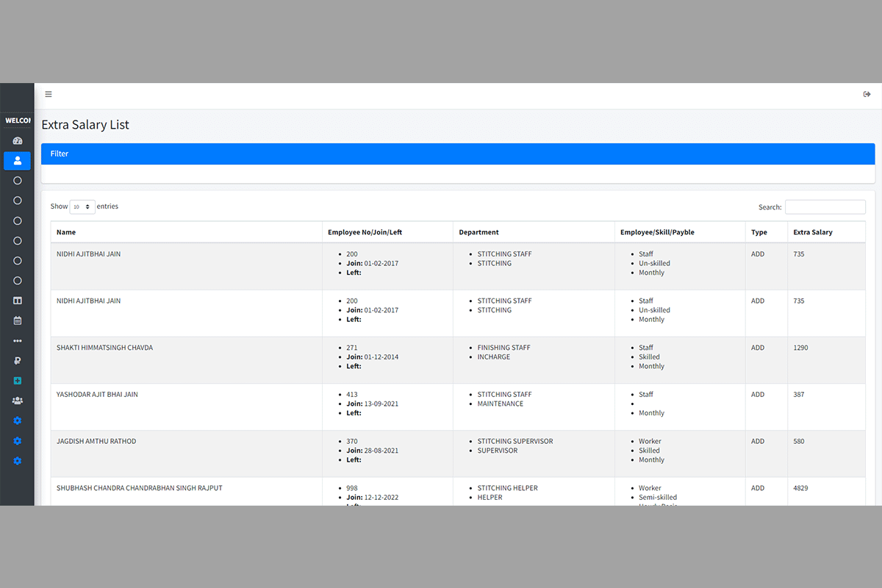Click the ADD type in Jagdish Rathod's row
This screenshot has width=882, height=588.
click(758, 442)
